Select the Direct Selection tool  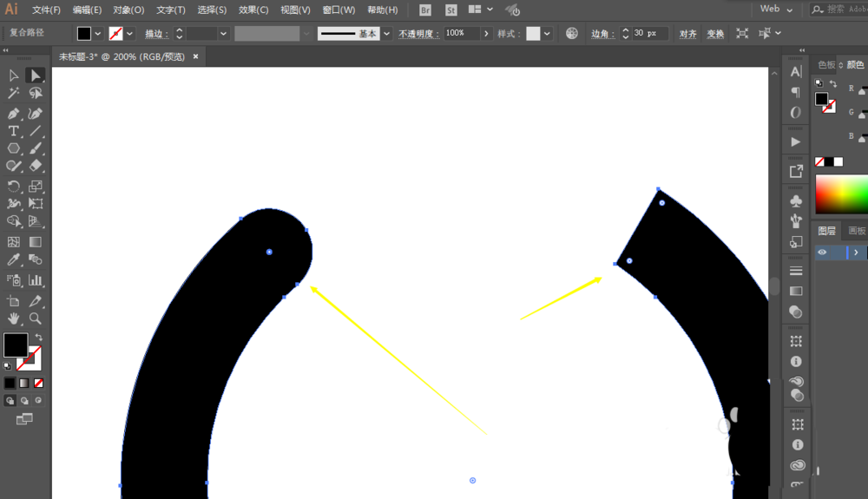click(x=36, y=76)
